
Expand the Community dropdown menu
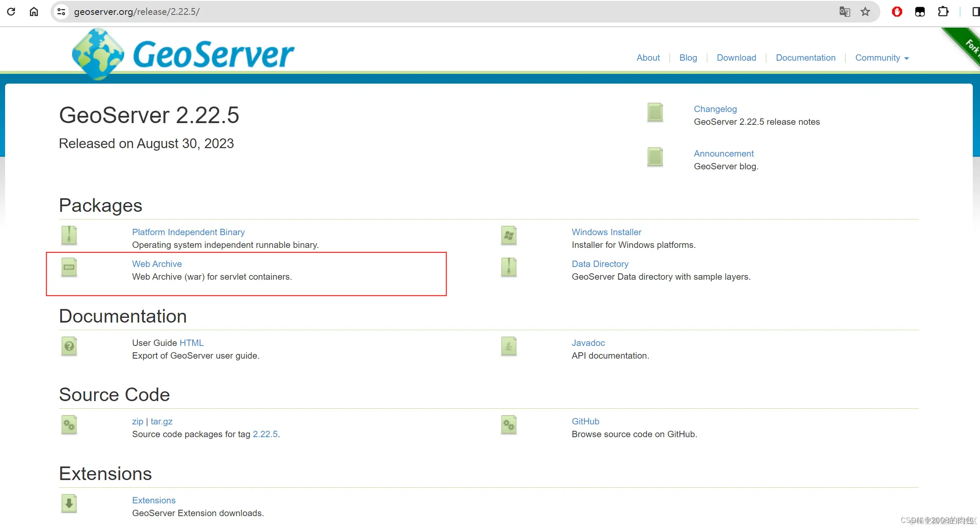pyautogui.click(x=882, y=58)
